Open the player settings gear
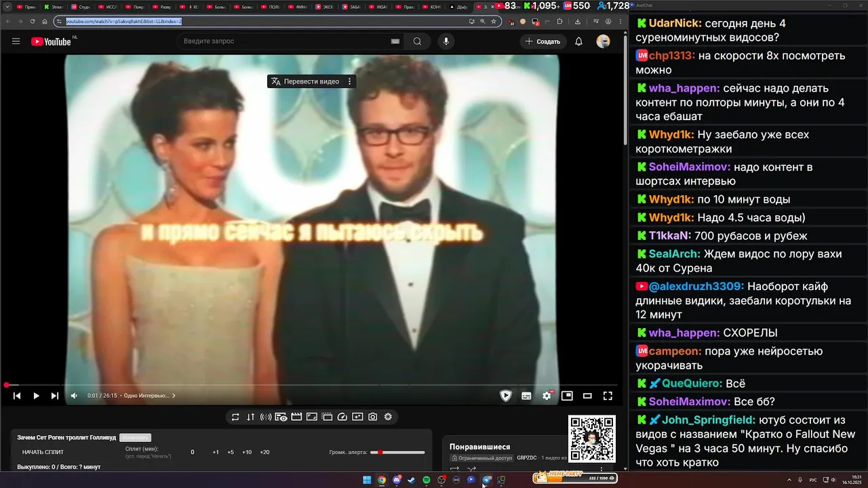The width and height of the screenshot is (868, 488). (547, 396)
